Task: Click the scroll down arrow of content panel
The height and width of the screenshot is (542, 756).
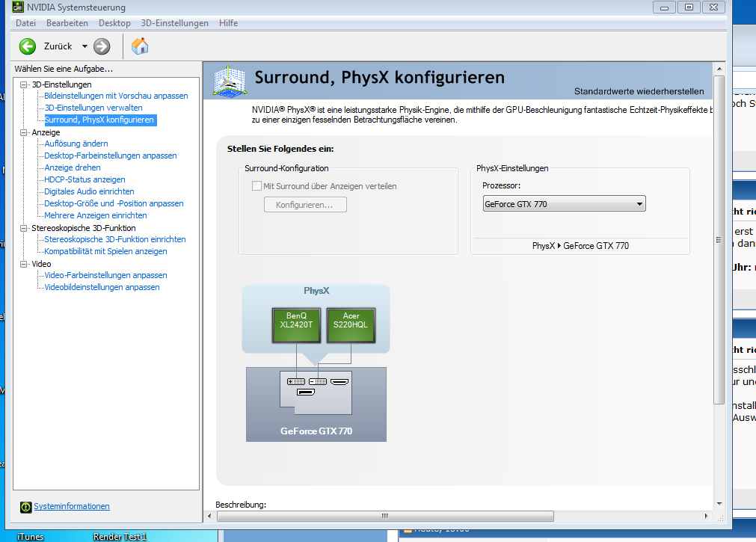Action: pyautogui.click(x=719, y=504)
